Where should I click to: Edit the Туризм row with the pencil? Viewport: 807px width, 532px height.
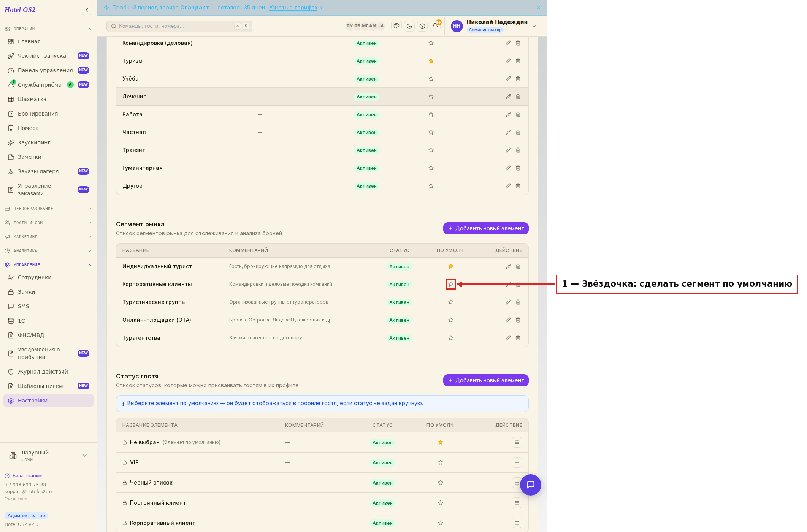click(508, 61)
